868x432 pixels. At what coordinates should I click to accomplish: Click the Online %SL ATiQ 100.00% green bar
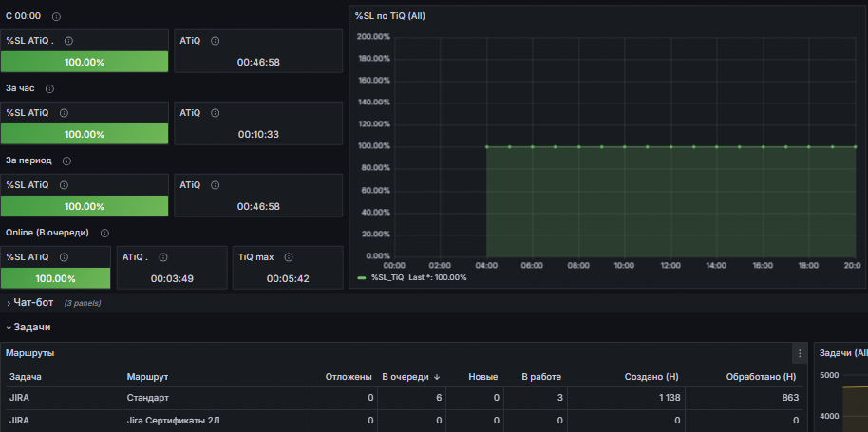click(55, 278)
